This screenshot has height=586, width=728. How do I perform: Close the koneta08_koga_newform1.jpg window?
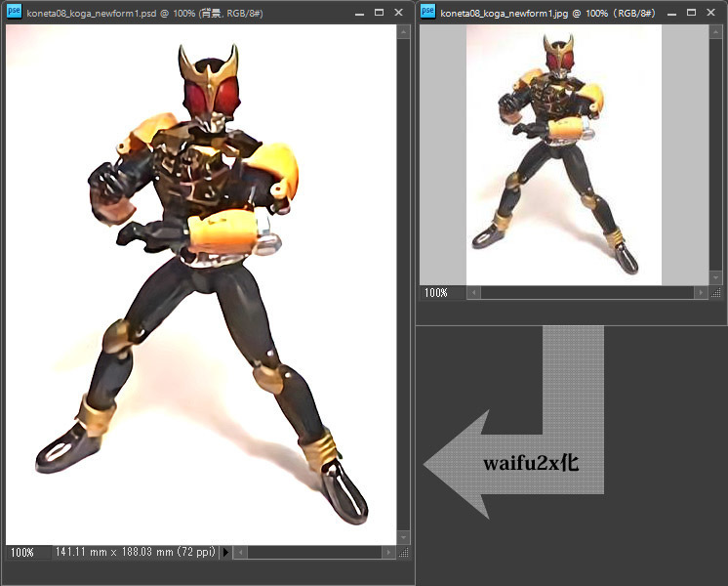710,13
